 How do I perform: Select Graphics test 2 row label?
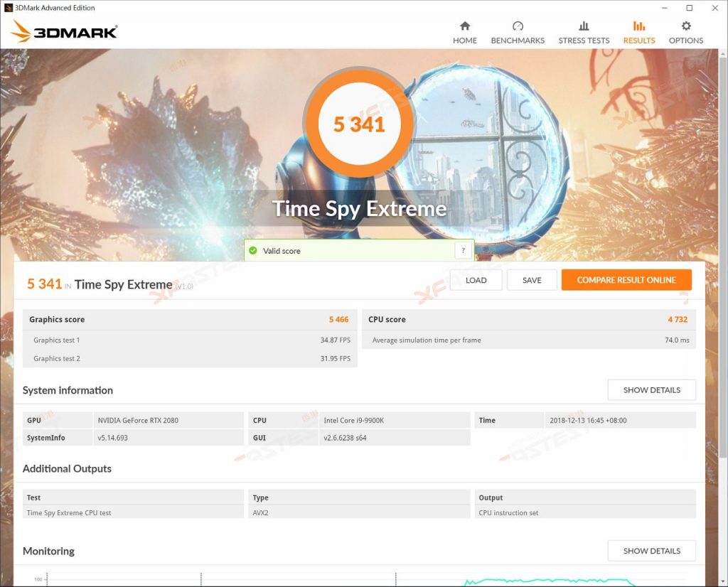57,359
